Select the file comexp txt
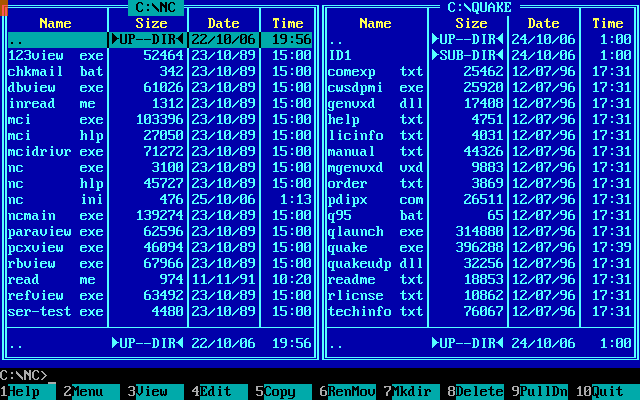The width and height of the screenshot is (640, 400). point(480,71)
